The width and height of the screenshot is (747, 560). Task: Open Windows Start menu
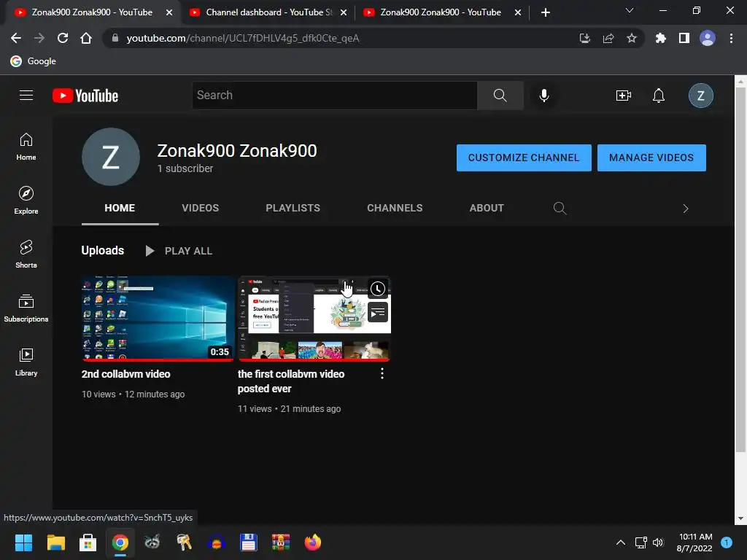[x=23, y=542]
